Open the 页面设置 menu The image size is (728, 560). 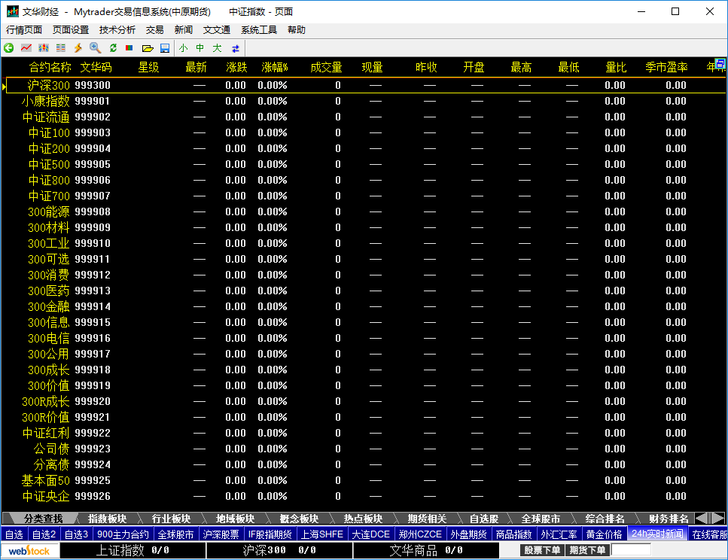point(71,30)
